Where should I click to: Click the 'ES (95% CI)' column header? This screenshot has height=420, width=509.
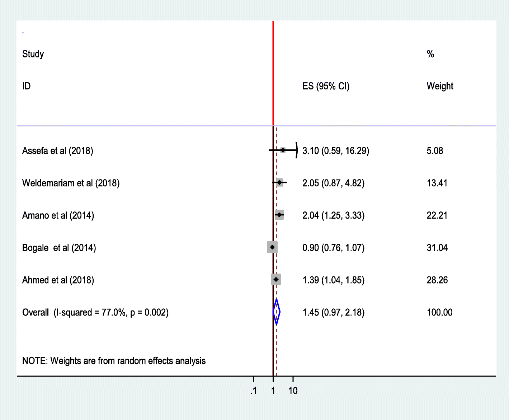[x=326, y=86]
